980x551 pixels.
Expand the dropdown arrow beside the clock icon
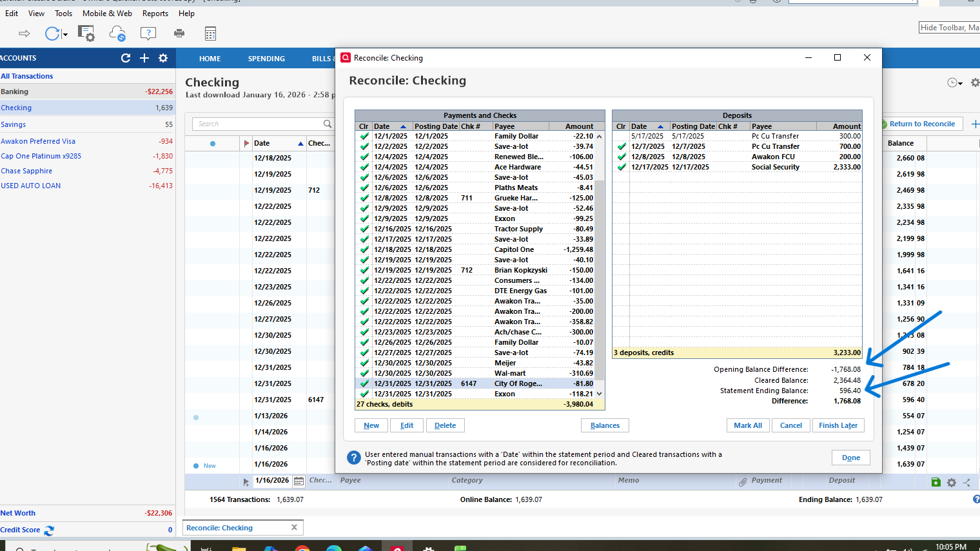960,84
